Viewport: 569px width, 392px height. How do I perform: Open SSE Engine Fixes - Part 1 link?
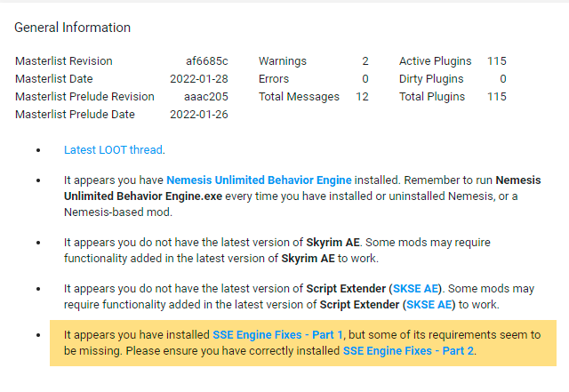(x=277, y=334)
